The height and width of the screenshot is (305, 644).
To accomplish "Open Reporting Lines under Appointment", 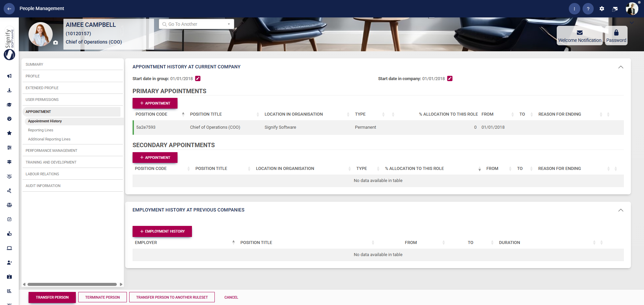I will tap(40, 130).
